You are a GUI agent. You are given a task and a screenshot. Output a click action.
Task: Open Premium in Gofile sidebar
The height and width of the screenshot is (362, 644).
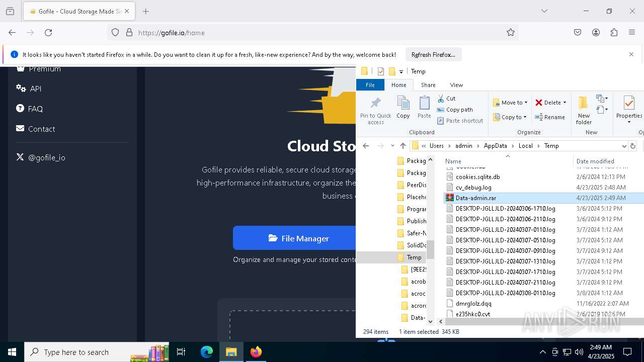[x=38, y=69]
